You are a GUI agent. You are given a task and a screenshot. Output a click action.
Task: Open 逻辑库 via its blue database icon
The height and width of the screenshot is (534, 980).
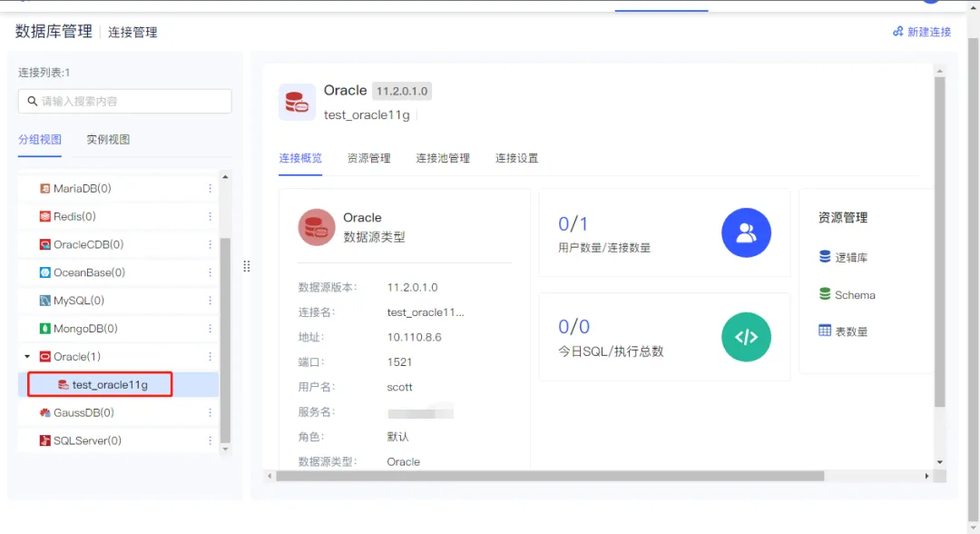[823, 256]
